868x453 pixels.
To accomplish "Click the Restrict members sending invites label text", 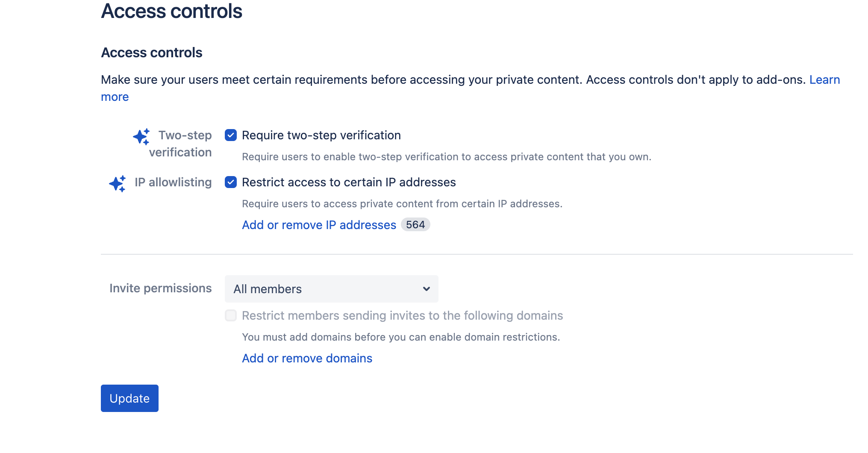I will point(402,316).
